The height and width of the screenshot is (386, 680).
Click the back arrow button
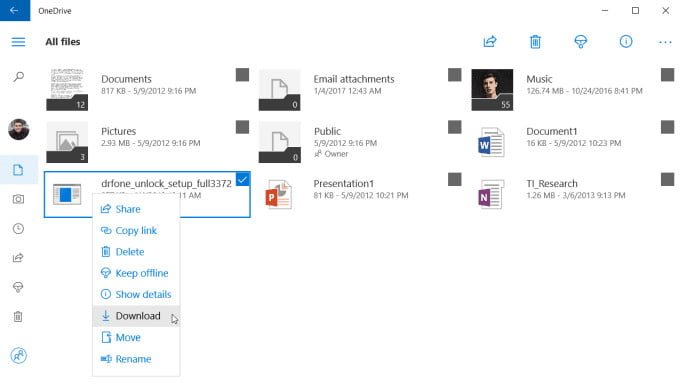[15, 10]
